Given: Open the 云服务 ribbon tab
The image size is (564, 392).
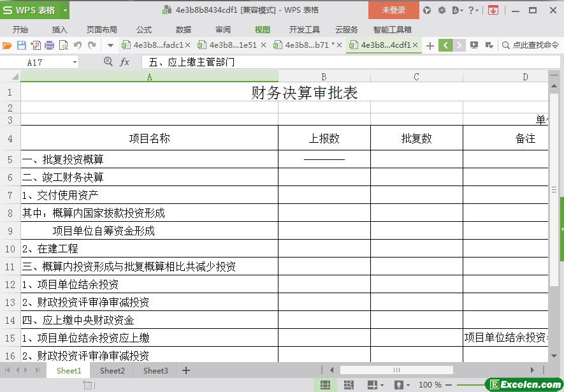Looking at the screenshot, I should coord(347,29).
